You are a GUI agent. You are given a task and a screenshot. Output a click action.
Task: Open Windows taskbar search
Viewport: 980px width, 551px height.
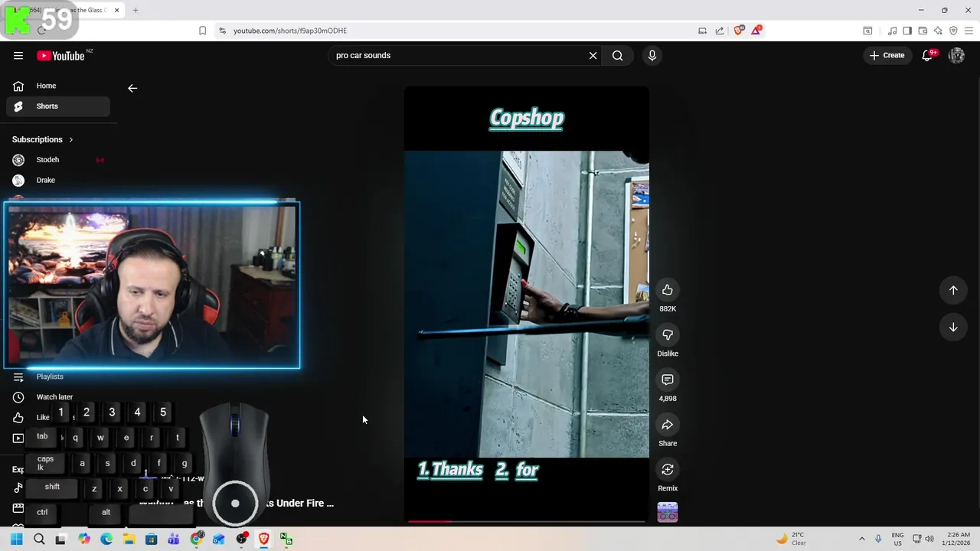coord(39,539)
